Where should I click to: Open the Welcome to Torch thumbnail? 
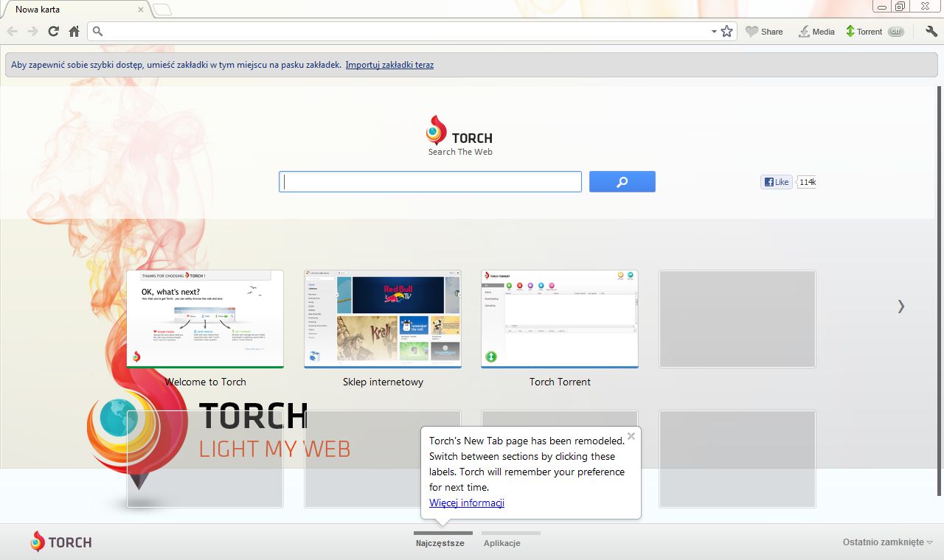click(x=205, y=318)
